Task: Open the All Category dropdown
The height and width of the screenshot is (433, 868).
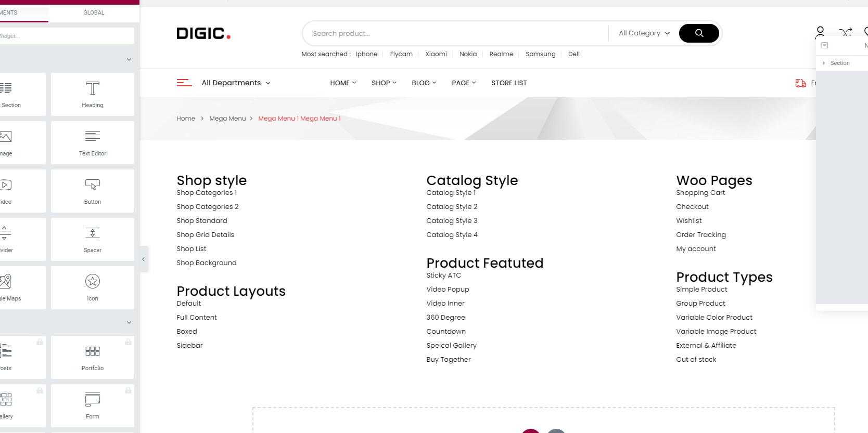Action: click(x=644, y=33)
